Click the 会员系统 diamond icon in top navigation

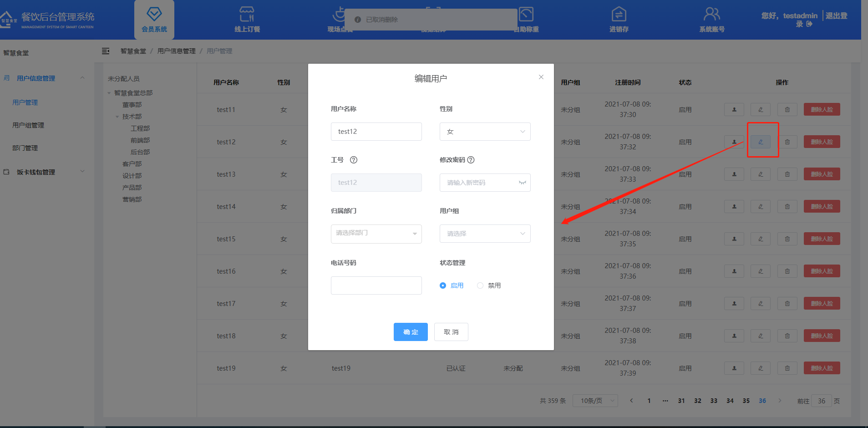(x=154, y=14)
